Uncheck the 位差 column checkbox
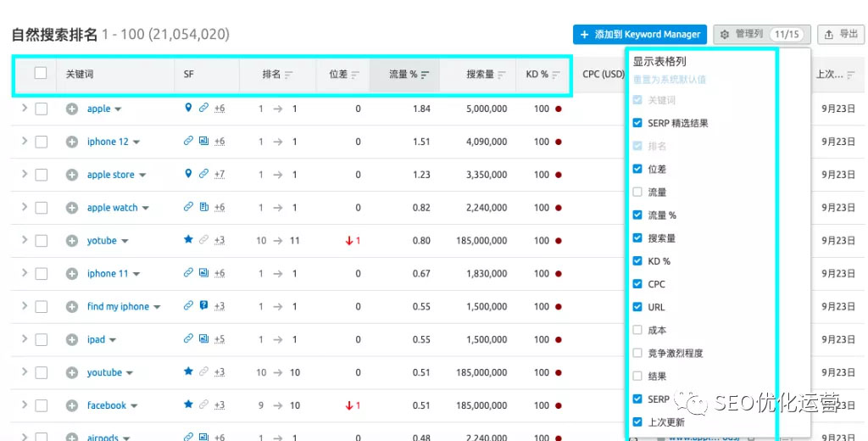Screen dimensions: 868x441 tap(637, 169)
